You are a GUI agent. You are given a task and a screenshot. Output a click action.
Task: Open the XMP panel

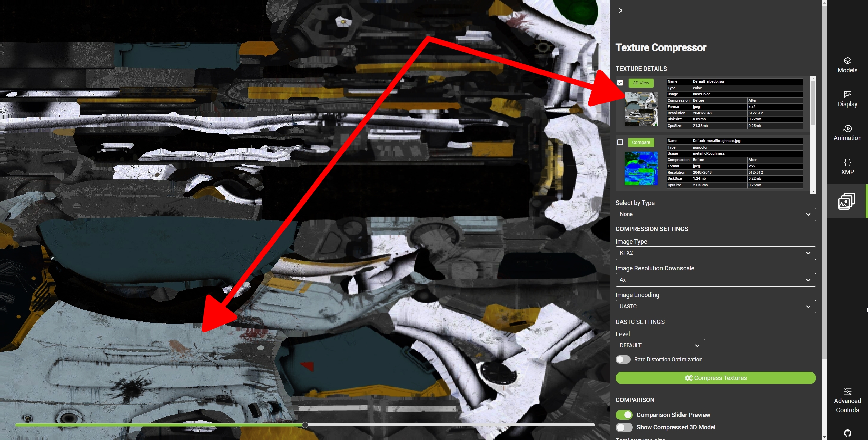[847, 166]
